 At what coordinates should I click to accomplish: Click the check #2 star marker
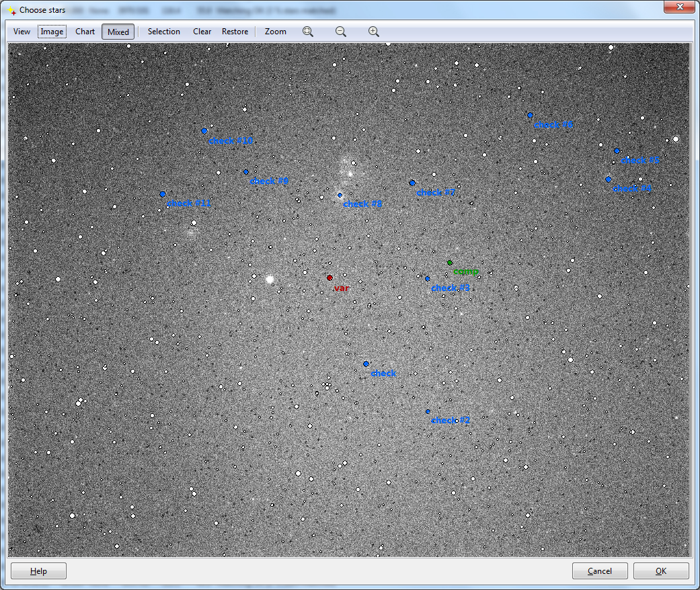point(428,411)
